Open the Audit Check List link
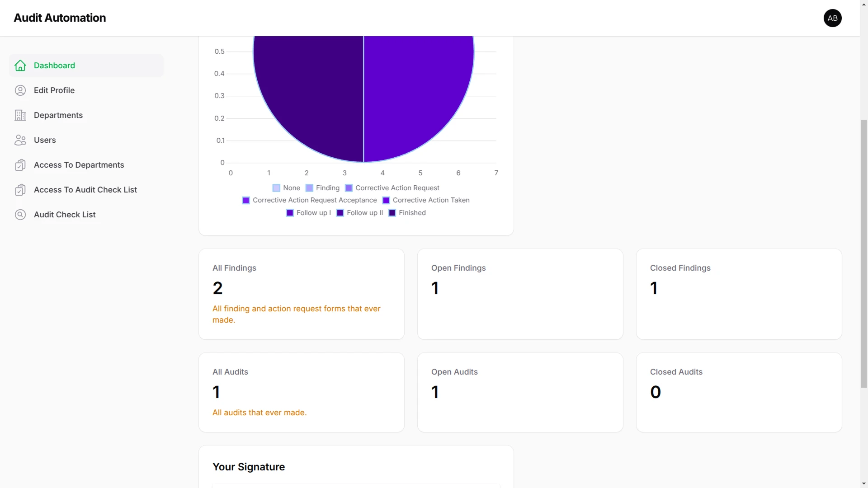Screen dimensions: 868x488 coord(65,215)
